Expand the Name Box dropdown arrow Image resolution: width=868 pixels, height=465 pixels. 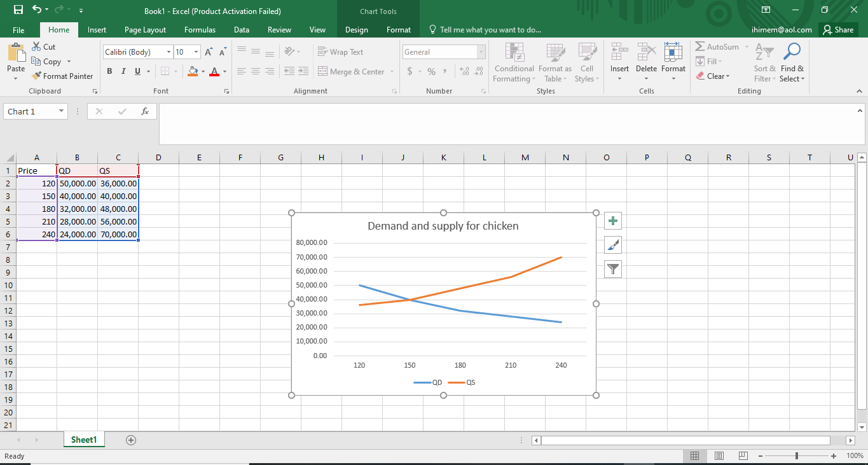(x=62, y=111)
